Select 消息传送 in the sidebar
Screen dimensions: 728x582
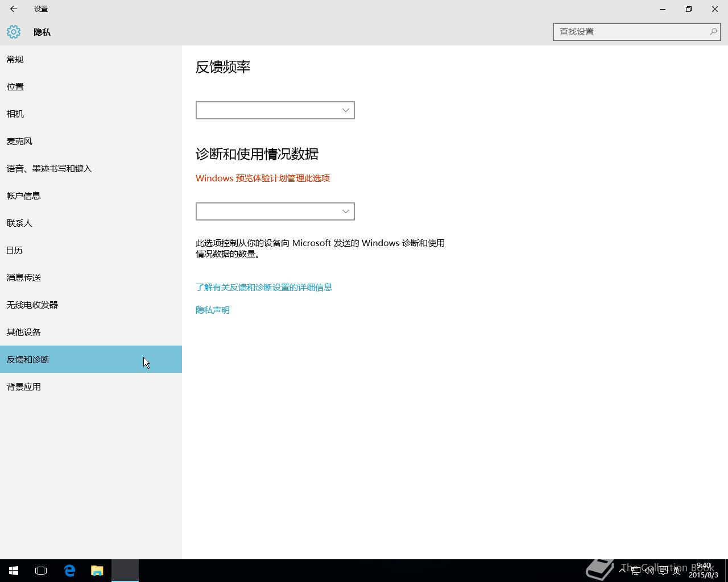pyautogui.click(x=91, y=277)
